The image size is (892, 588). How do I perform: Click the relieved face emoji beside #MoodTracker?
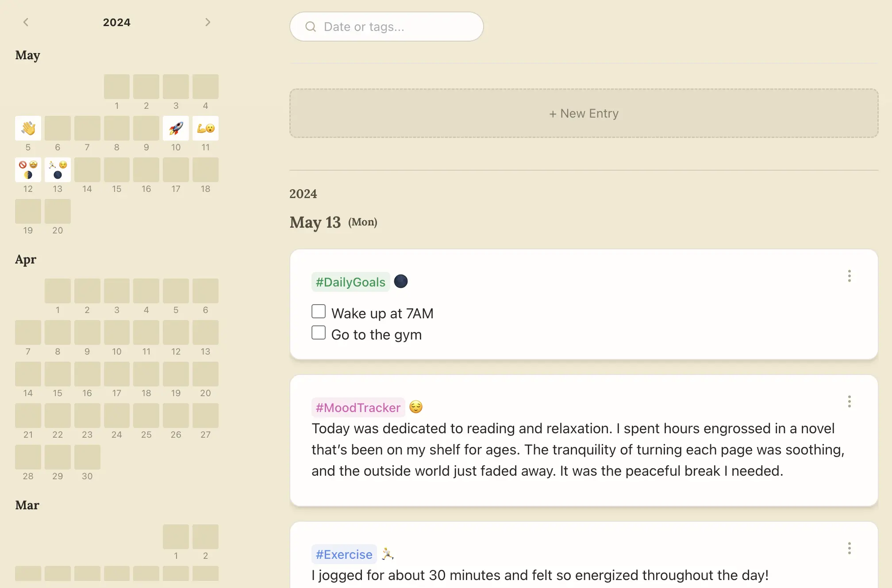coord(416,407)
